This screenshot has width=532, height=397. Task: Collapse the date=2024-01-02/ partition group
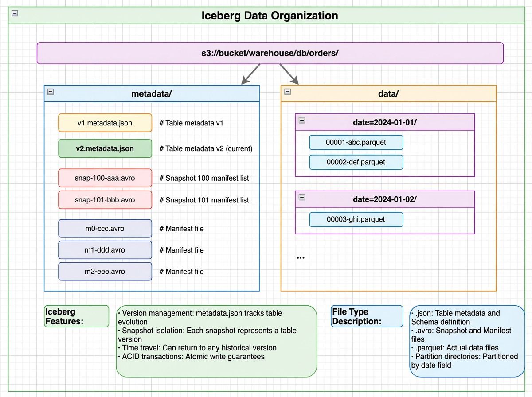pyautogui.click(x=302, y=197)
